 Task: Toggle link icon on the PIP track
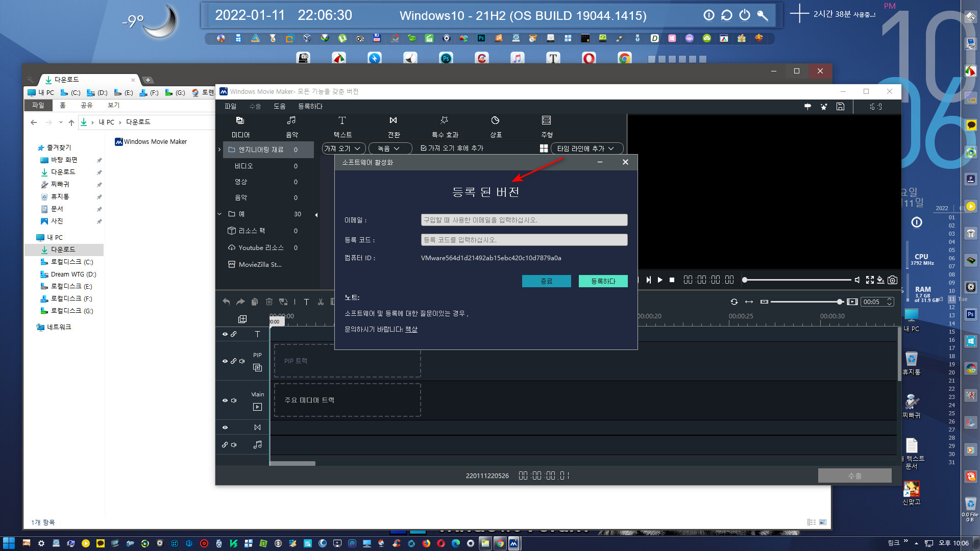point(233,361)
